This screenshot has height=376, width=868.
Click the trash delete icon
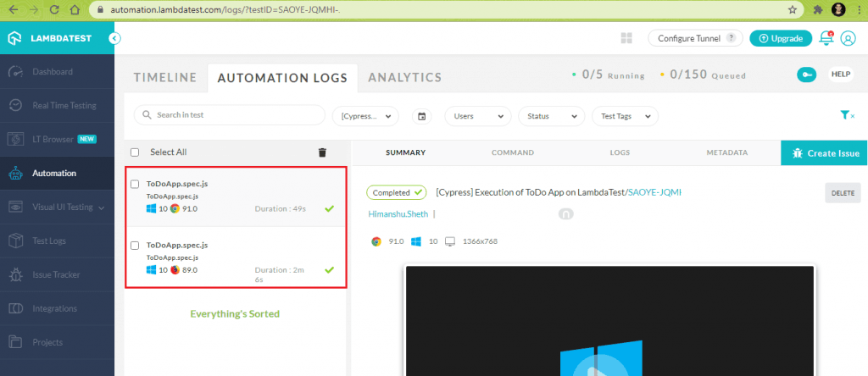coord(322,152)
